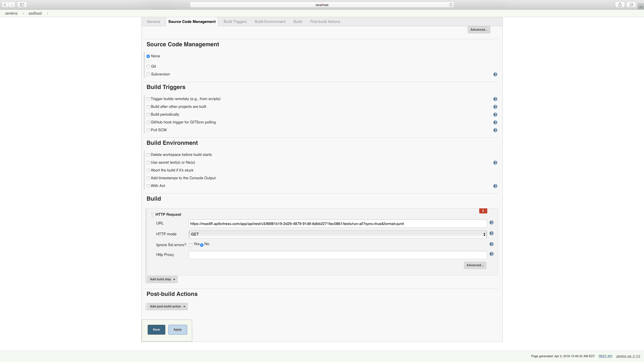This screenshot has width=644, height=362.
Task: View help for the URL field
Action: click(x=492, y=222)
